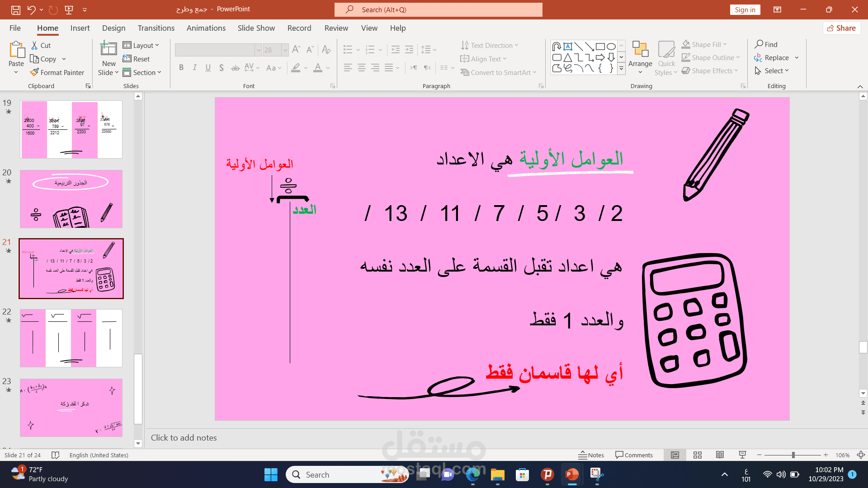The width and height of the screenshot is (868, 488).
Task: Click Reset slide layout
Action: [x=136, y=59]
